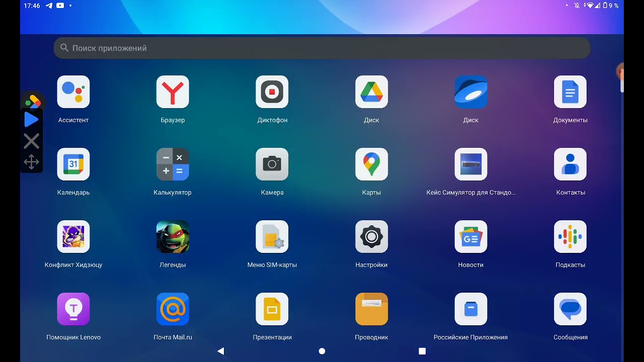Open the Настройки settings app
Viewport: 644px width, 362px height.
(371, 237)
